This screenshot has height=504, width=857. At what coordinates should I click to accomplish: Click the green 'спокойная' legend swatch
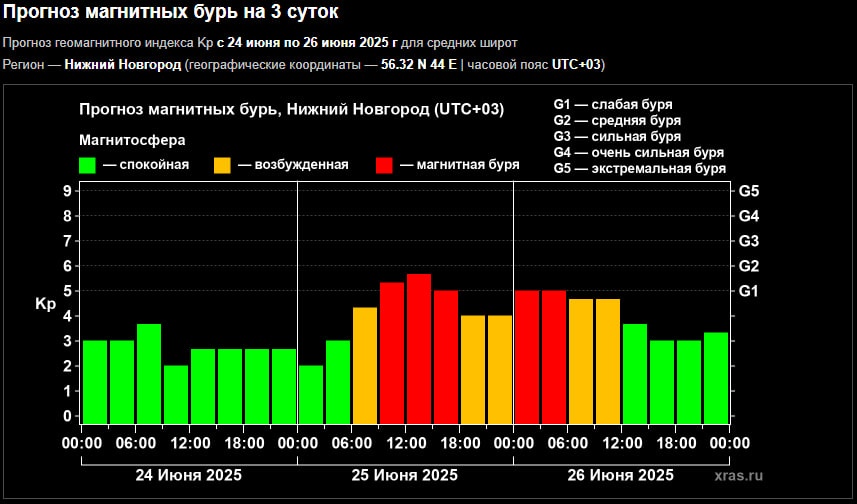coord(88,165)
